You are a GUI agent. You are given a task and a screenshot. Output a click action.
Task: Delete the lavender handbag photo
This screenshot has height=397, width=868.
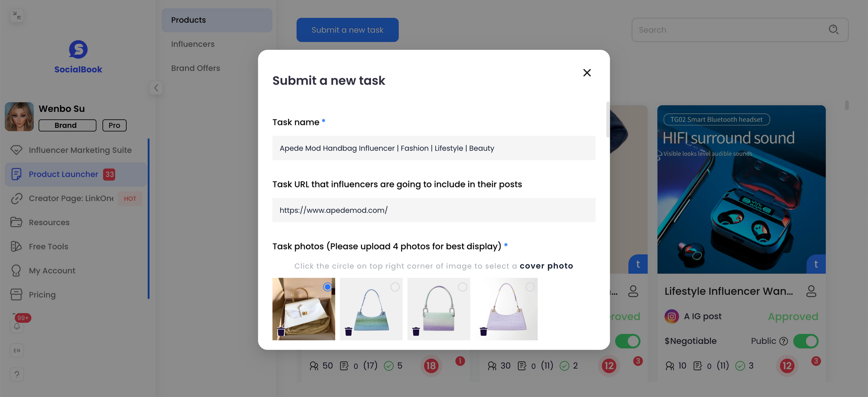click(x=483, y=331)
